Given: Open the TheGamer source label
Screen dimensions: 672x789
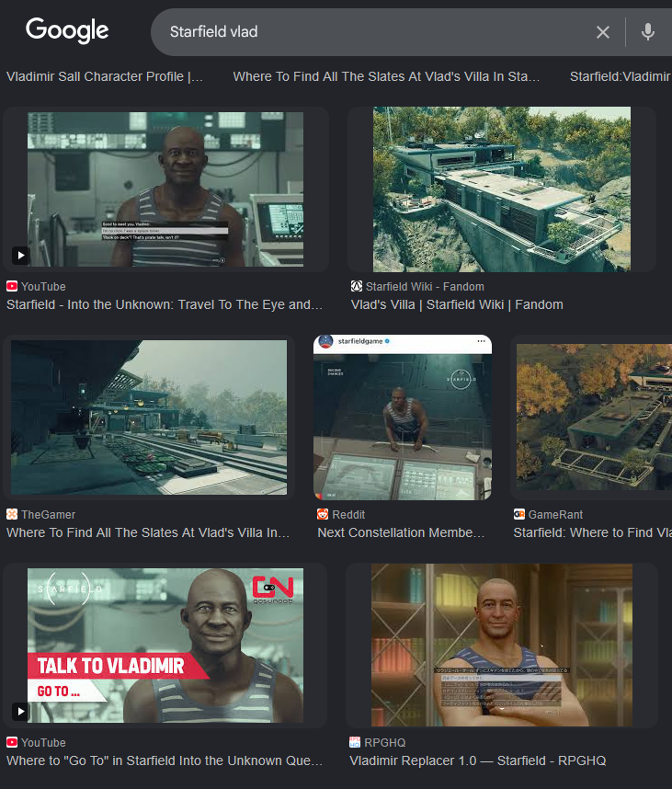Looking at the screenshot, I should pos(49,514).
